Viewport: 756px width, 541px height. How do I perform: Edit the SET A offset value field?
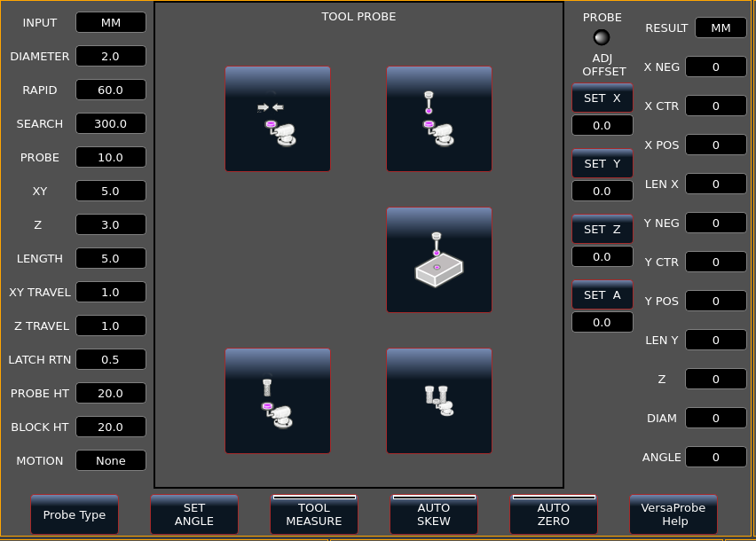coord(602,322)
